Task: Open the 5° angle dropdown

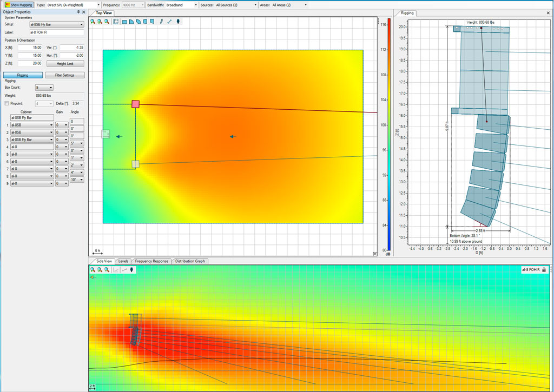Action: [x=77, y=143]
